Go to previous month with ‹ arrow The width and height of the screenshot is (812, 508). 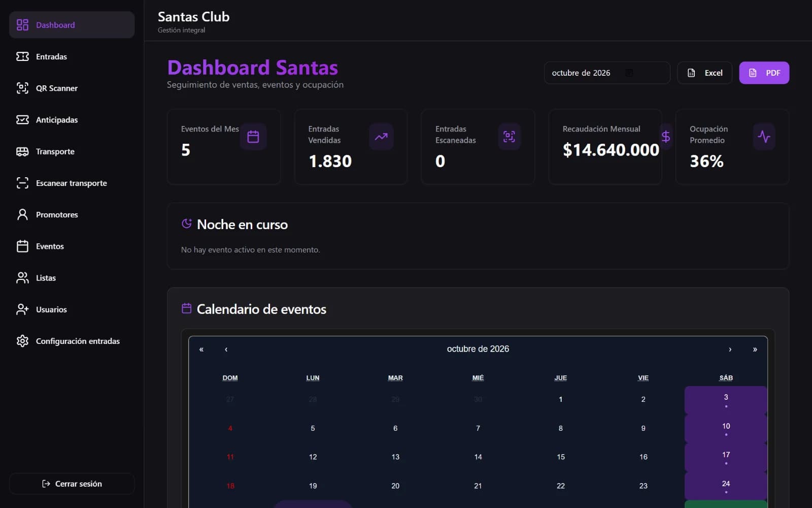click(226, 349)
